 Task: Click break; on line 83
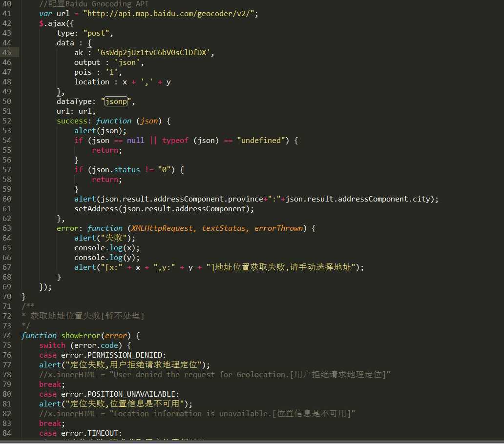tap(52, 424)
